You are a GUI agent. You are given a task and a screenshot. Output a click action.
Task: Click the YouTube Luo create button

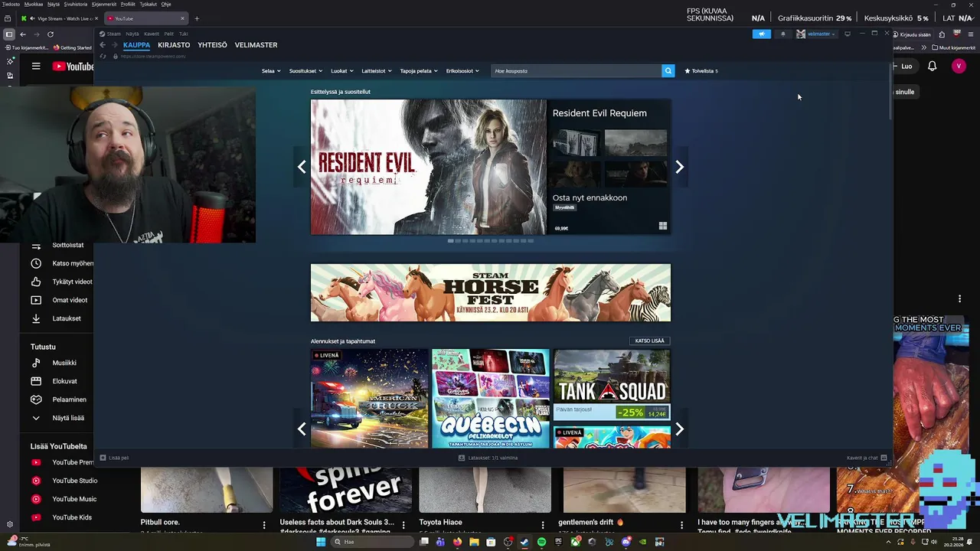(906, 67)
